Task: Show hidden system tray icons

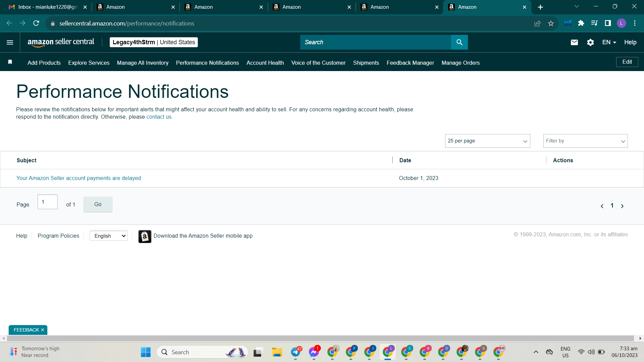Action: coord(536,352)
